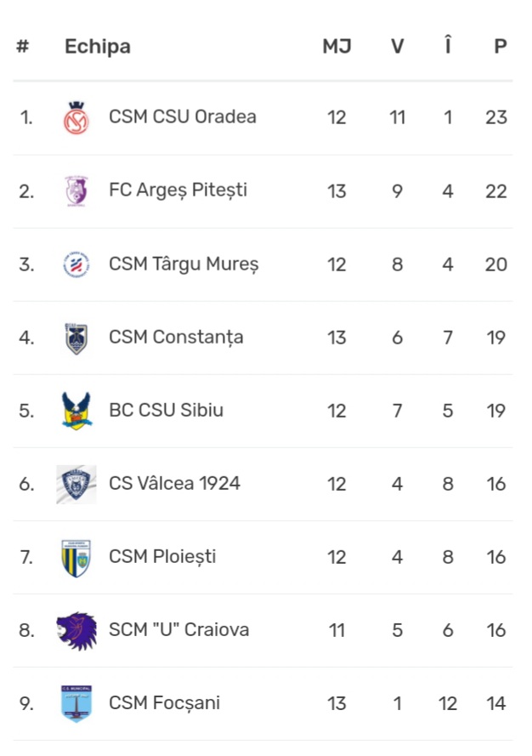The height and width of the screenshot is (756, 532).
Task: Open the CS Vâlcea 1924 badge
Action: pos(76,485)
